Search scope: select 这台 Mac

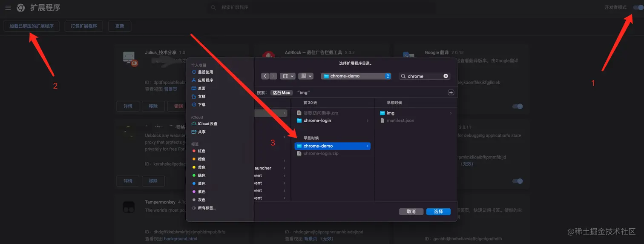(x=282, y=92)
